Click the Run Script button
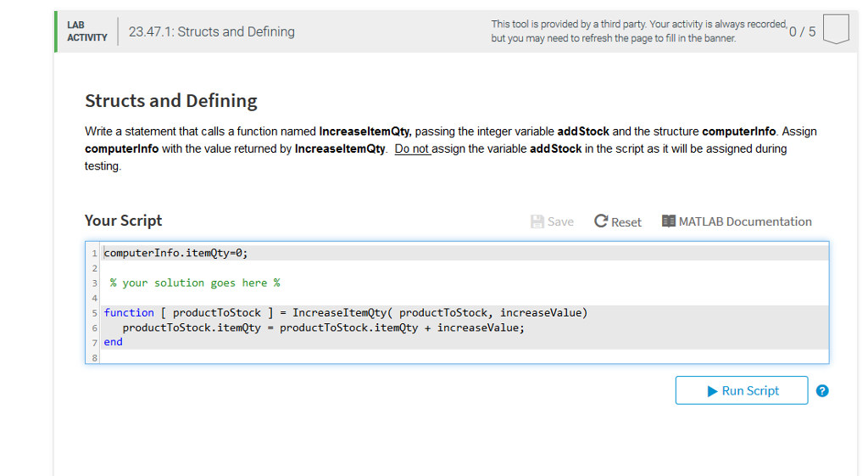The height and width of the screenshot is (476, 868). 741,390
